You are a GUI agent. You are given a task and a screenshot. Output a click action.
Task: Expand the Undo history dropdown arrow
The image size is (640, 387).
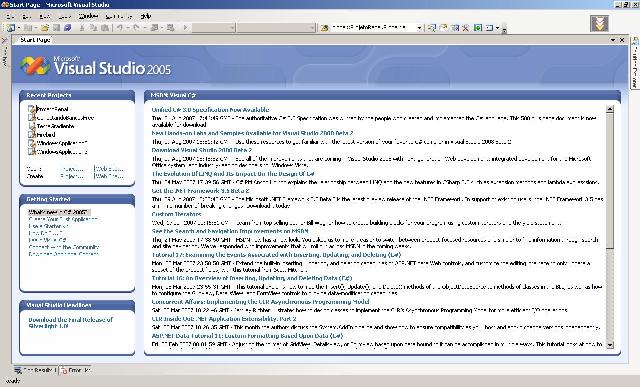click(x=127, y=28)
